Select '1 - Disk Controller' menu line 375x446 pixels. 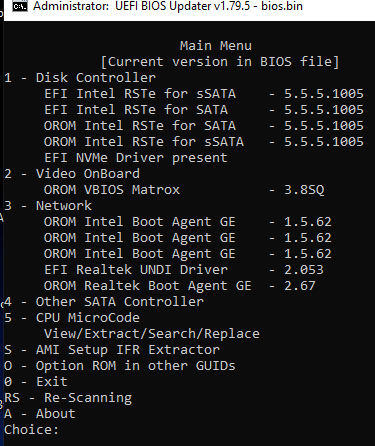80,78
